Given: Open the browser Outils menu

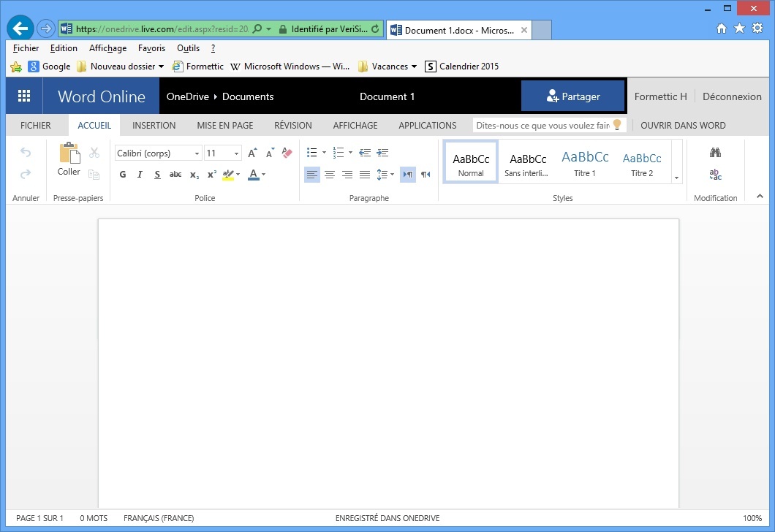Looking at the screenshot, I should [189, 48].
